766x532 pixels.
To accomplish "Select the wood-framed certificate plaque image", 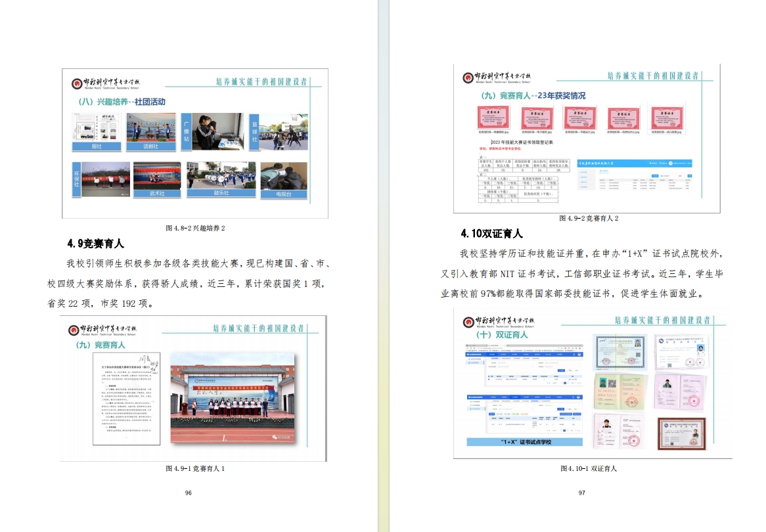I will click(x=681, y=433).
